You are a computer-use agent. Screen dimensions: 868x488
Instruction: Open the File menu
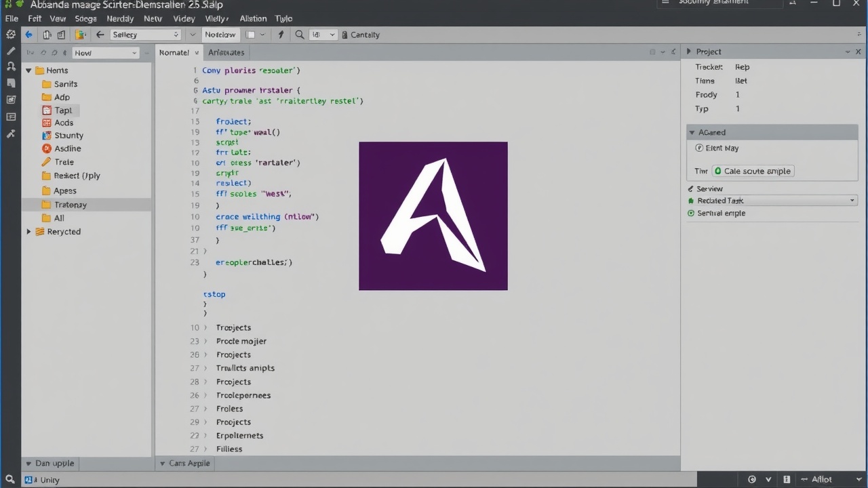[x=12, y=18]
